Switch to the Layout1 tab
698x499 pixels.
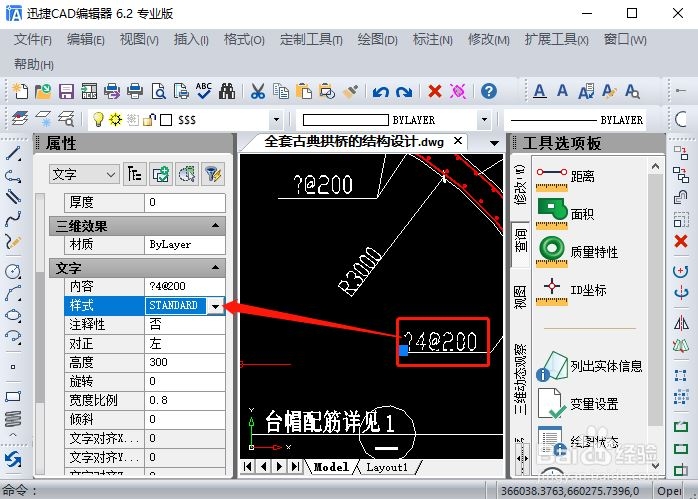tap(387, 467)
